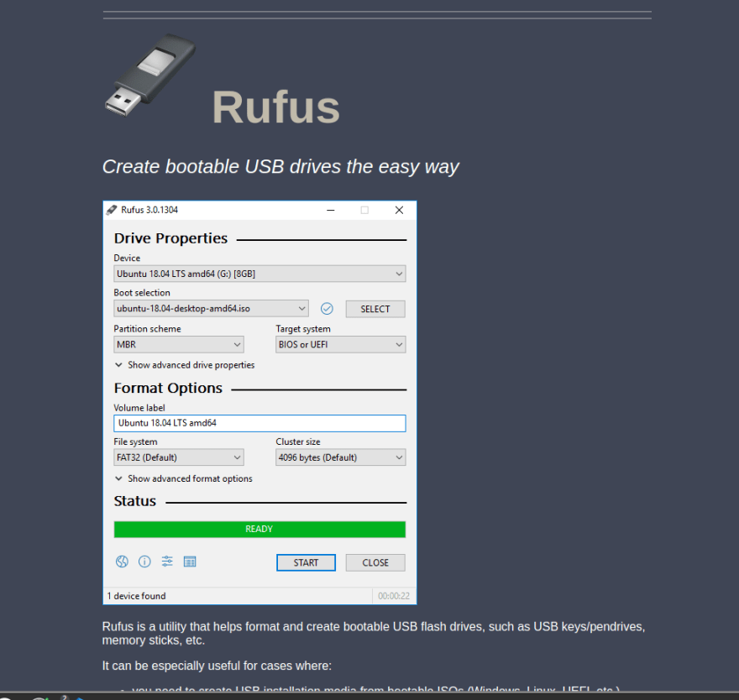
Task: Open the Target system dropdown
Action: pyautogui.click(x=341, y=344)
